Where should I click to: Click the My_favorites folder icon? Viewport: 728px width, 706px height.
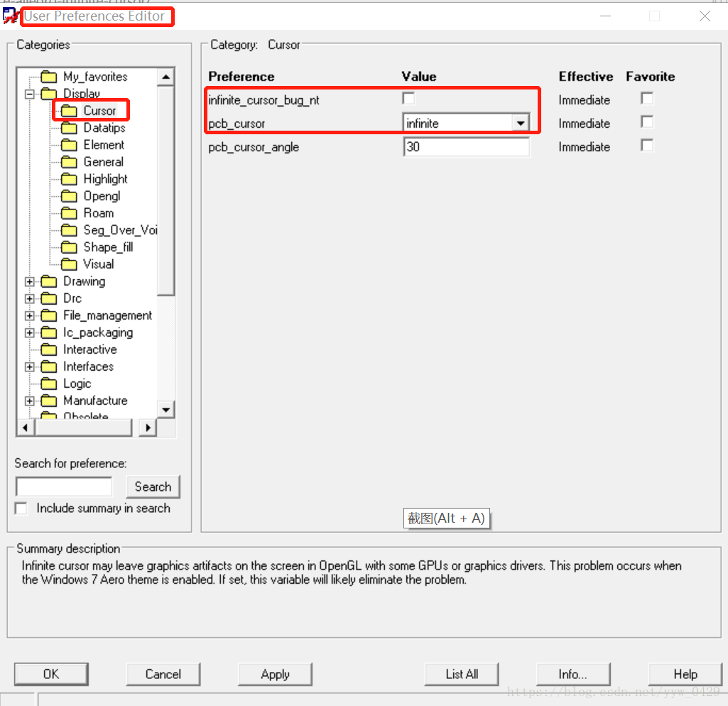coord(48,77)
